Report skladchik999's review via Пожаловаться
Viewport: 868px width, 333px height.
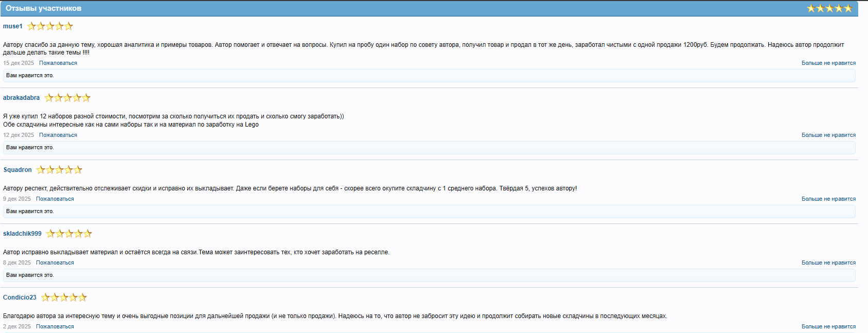(x=55, y=262)
